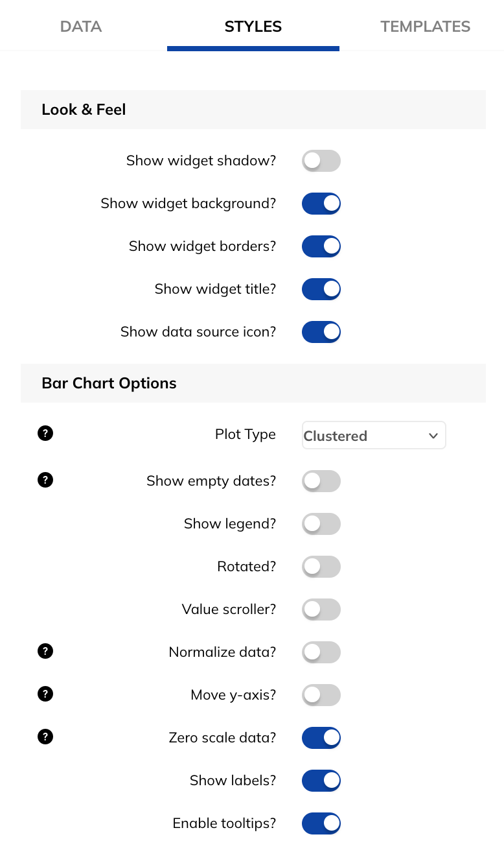504x852 pixels.
Task: Hide the widget title
Action: click(x=321, y=289)
